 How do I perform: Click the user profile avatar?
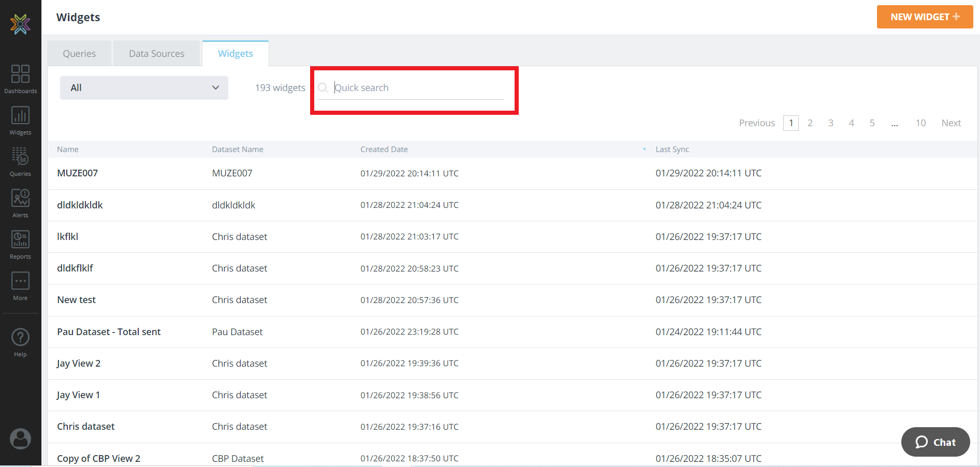click(x=20, y=439)
